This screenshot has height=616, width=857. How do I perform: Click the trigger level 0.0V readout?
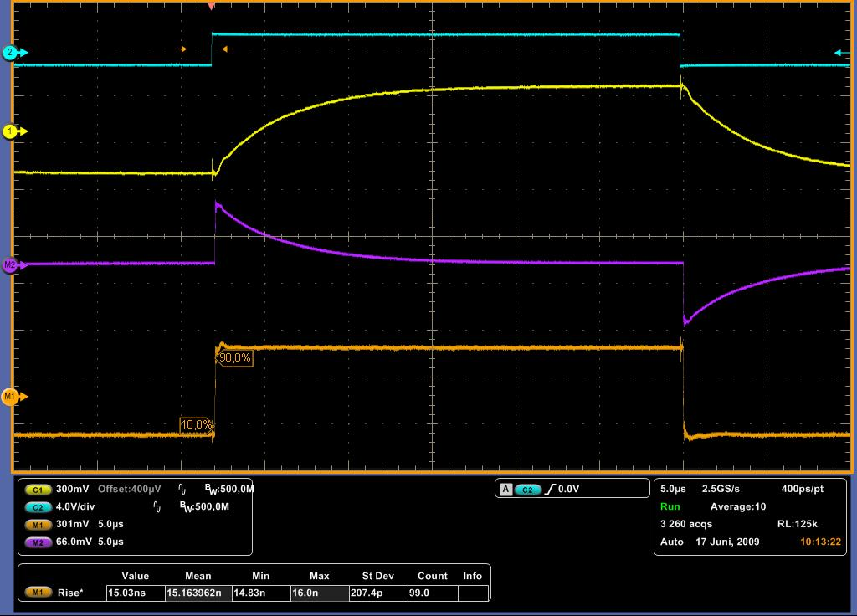point(568,489)
